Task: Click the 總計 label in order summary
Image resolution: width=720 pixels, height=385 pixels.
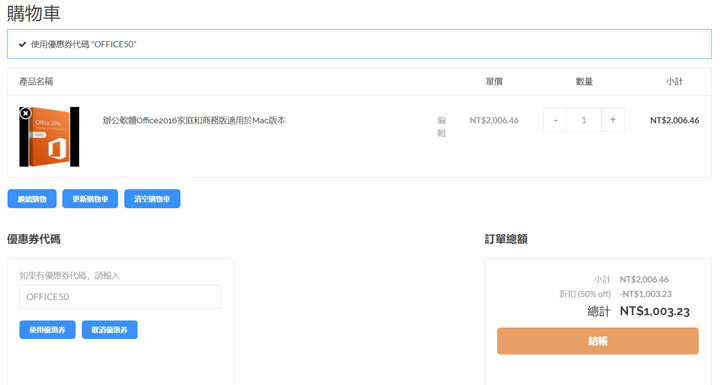Action: pos(599,311)
